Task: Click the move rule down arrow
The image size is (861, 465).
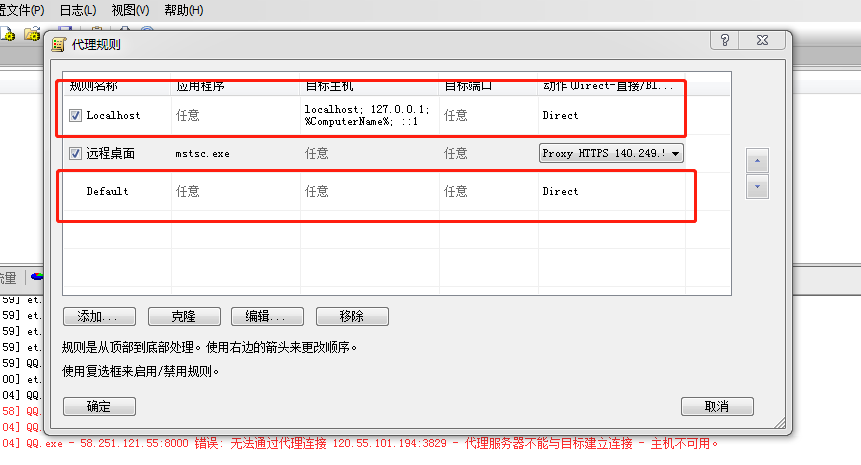Action: click(x=758, y=186)
